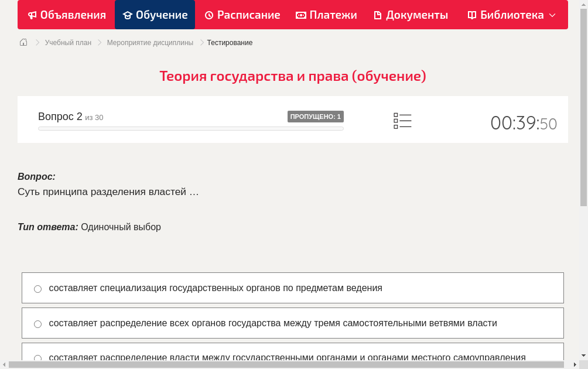Open the question list overview icon
Image resolution: width=588 pixels, height=369 pixels.
pyautogui.click(x=402, y=121)
